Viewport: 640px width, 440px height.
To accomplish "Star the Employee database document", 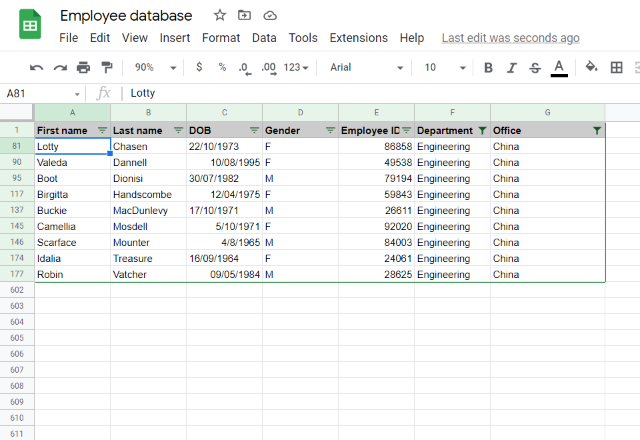I will pos(220,16).
